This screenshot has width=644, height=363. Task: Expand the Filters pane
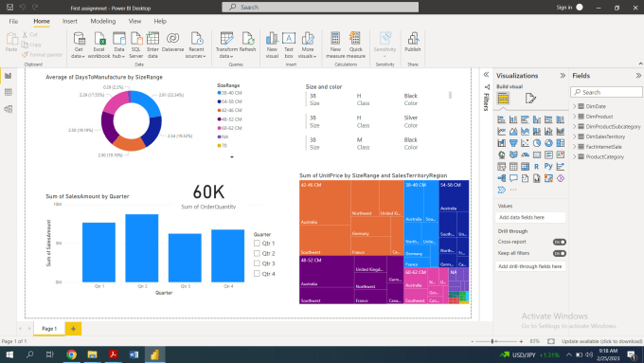[x=486, y=75]
